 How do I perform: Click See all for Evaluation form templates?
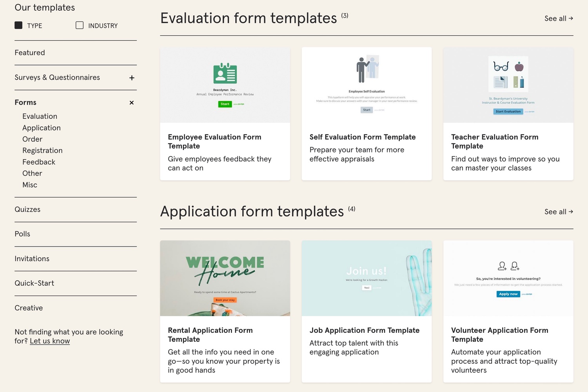click(x=558, y=18)
